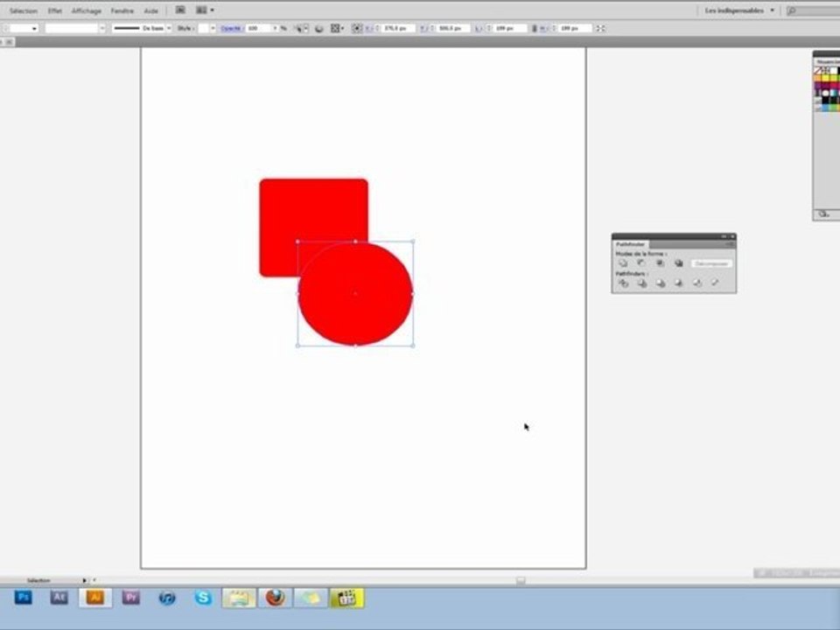The width and height of the screenshot is (840, 630).
Task: Click the Divide pathfinder icon
Action: point(623,283)
